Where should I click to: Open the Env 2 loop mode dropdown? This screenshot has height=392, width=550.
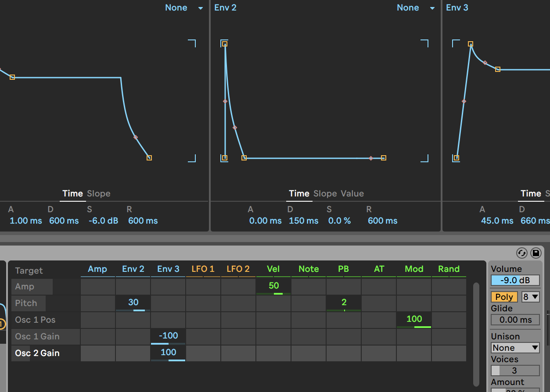[415, 8]
